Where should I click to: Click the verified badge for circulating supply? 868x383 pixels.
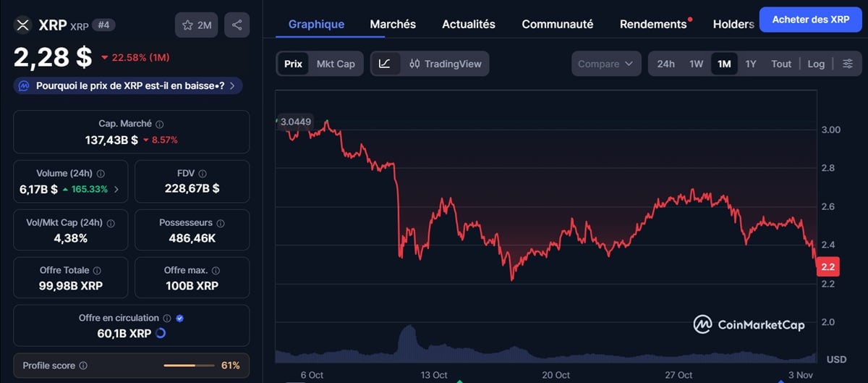(179, 319)
